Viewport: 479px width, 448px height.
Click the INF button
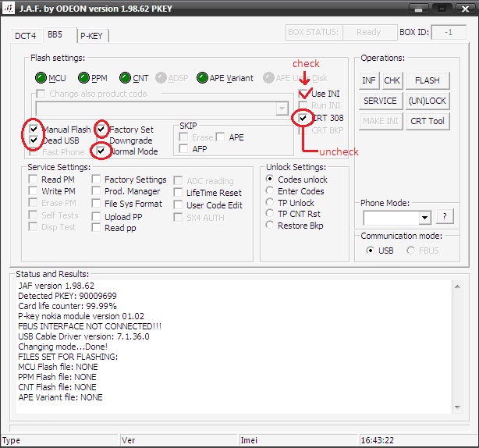point(369,80)
